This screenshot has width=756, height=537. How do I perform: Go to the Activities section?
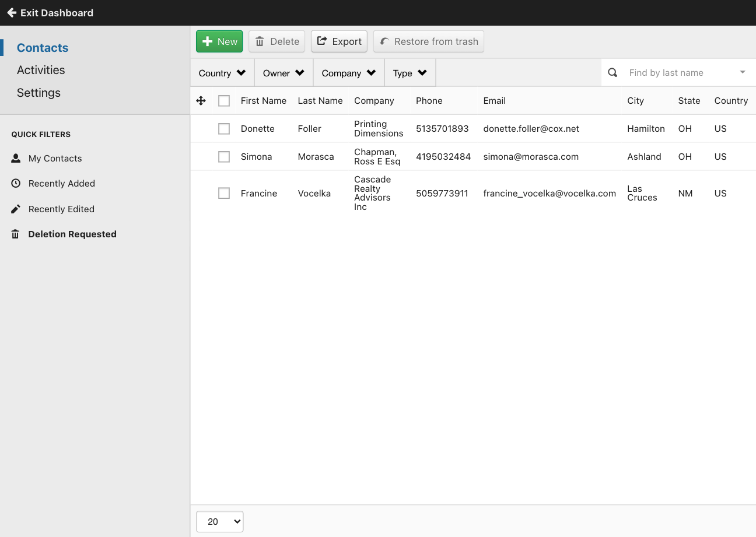pyautogui.click(x=41, y=70)
